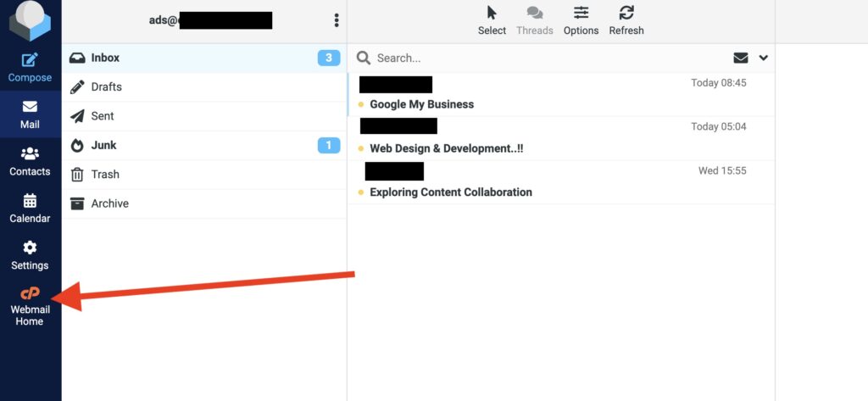Open the Settings gear

point(30,255)
